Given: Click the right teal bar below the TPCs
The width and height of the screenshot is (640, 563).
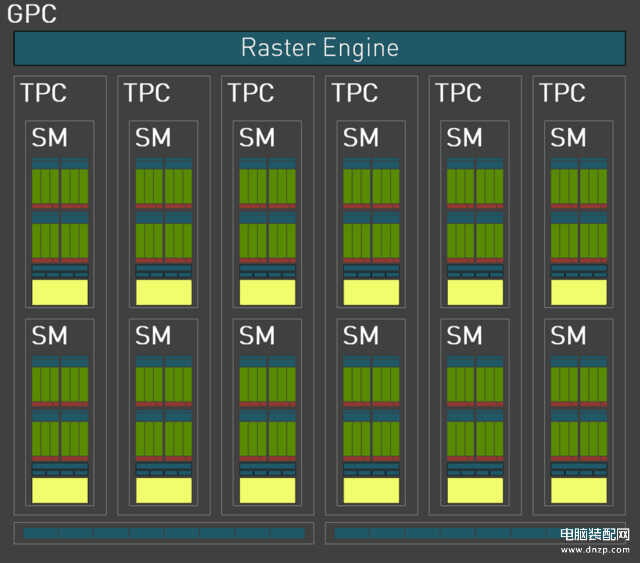Looking at the screenshot, I should (476, 532).
